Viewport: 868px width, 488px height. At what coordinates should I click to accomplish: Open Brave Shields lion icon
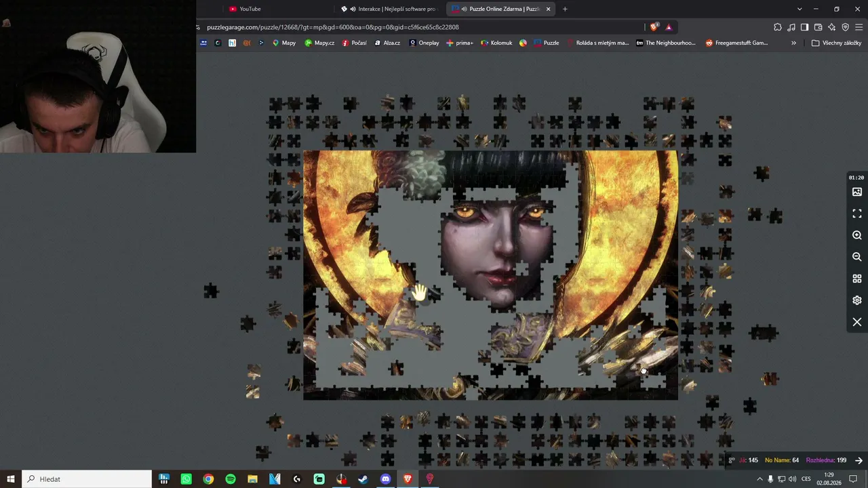[654, 27]
